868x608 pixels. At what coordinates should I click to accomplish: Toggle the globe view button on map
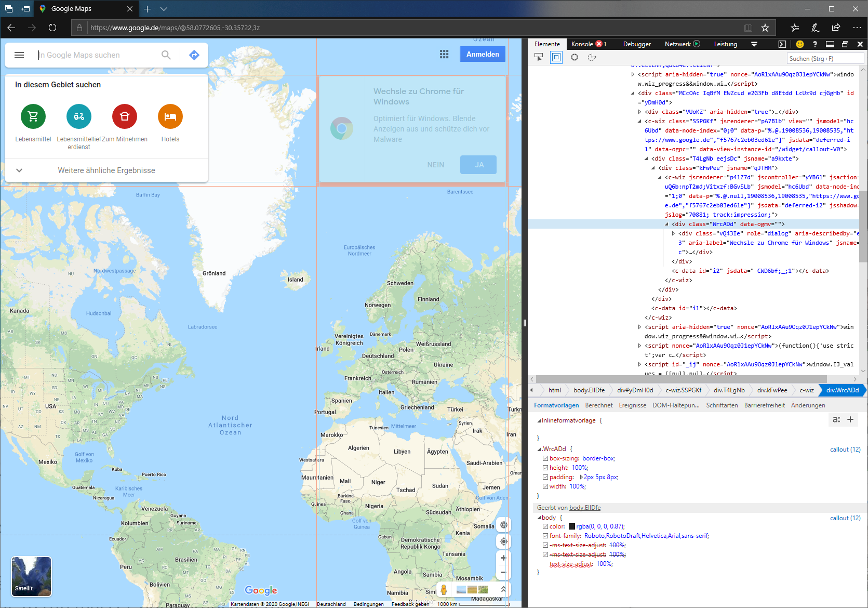pos(503,525)
